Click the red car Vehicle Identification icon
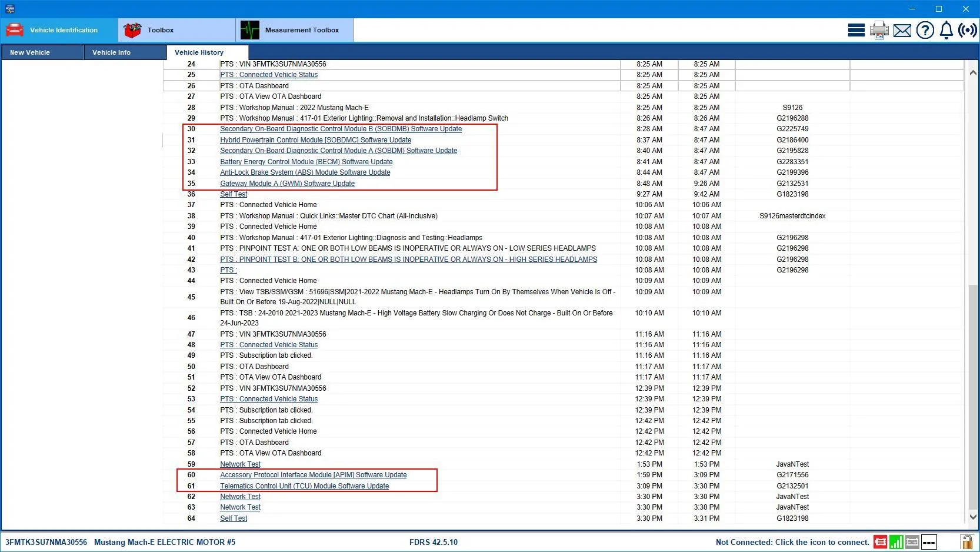 (15, 30)
